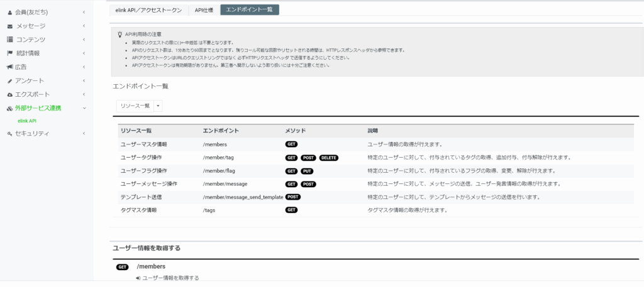Click the cloud icon beside エクスポート
The width and height of the screenshot is (644, 287).
9,94
